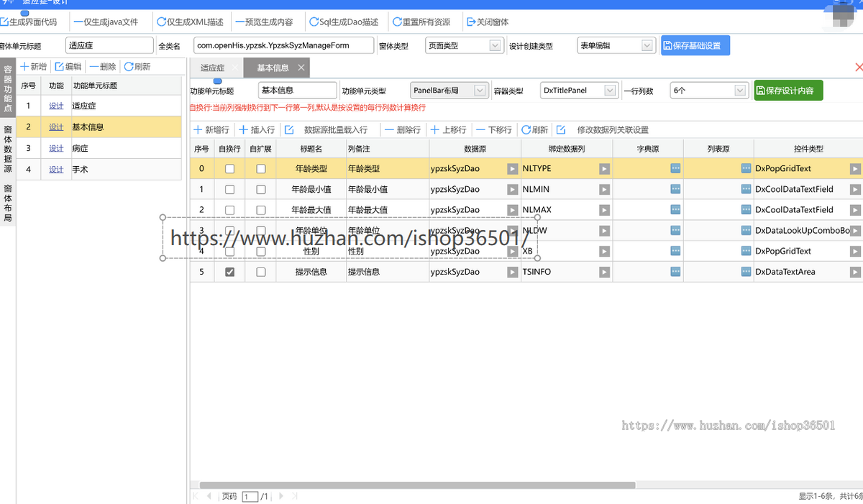Viewport: 863px width, 504px height.
Task: Click Sql生成Dao描述 toolbar icon
Action: 314,22
